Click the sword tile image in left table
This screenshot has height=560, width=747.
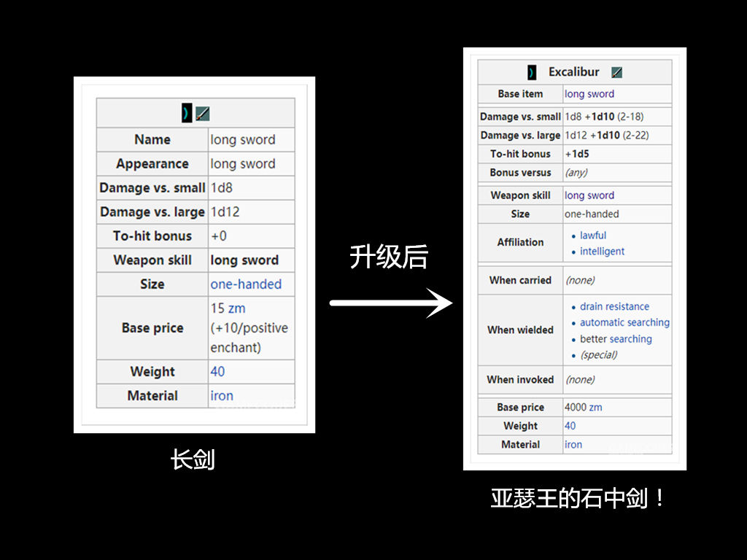203,113
